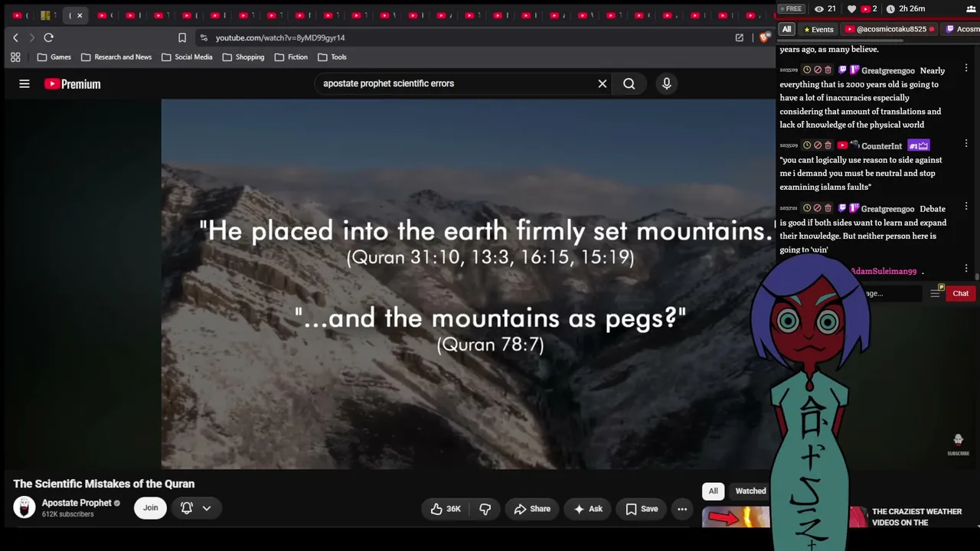Open the Fiction bookmark folder
980x551 pixels.
click(291, 57)
